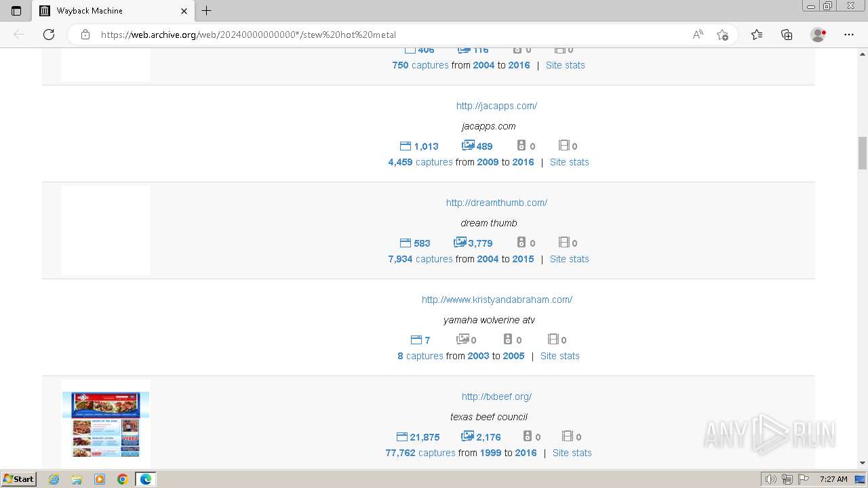
Task: Click the audio icon in dreamthumb.com row
Action: pyautogui.click(x=521, y=242)
